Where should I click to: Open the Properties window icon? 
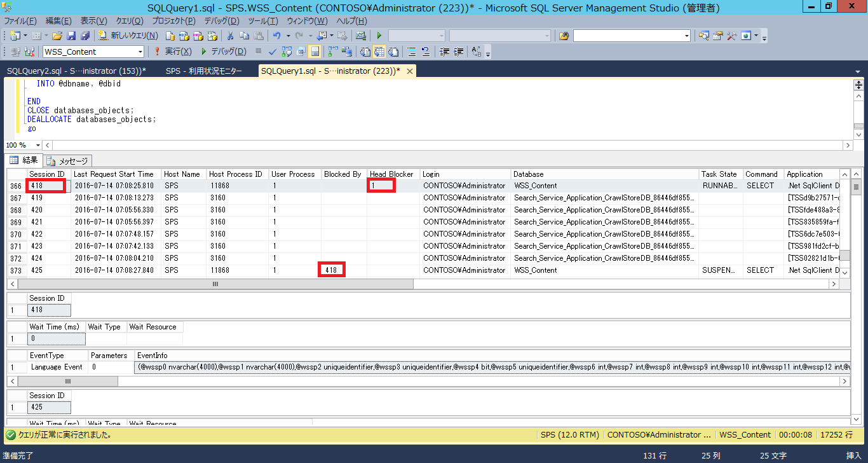717,36
